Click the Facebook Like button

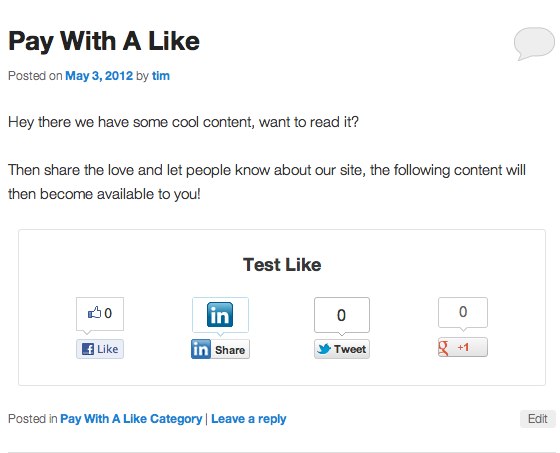[100, 349]
